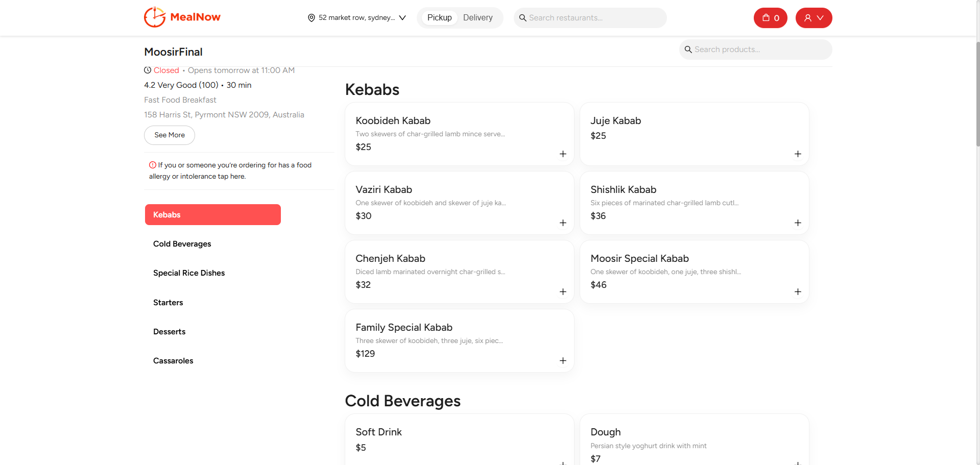Select the Pickup option
This screenshot has width=980, height=465.
(x=439, y=17)
